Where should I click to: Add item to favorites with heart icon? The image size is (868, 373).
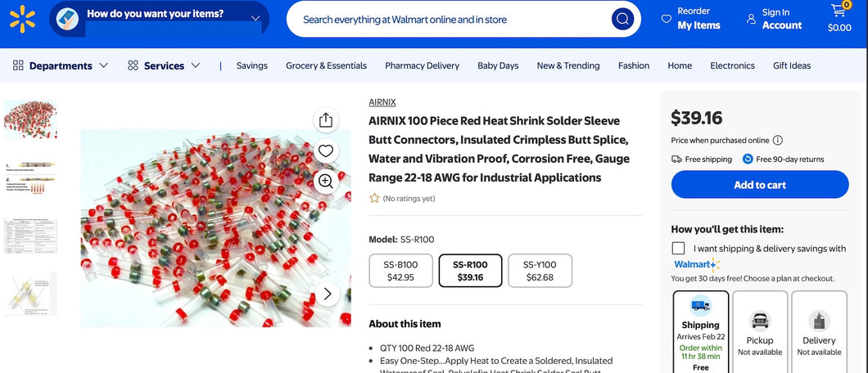point(326,151)
